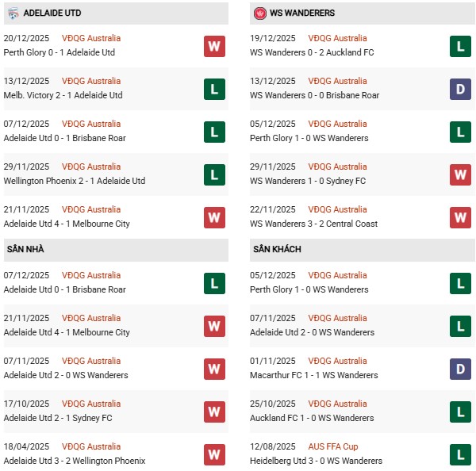The height and width of the screenshot is (471, 476).
Task: Click L badge for Wellington Phoenix 2-1 Adelaide
Action: click(x=214, y=174)
